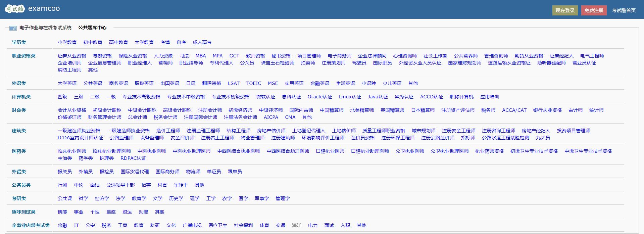Click the small system icon beside 电子作业与在线考试系统
The height and width of the screenshot is (234, 644).
(13, 28)
